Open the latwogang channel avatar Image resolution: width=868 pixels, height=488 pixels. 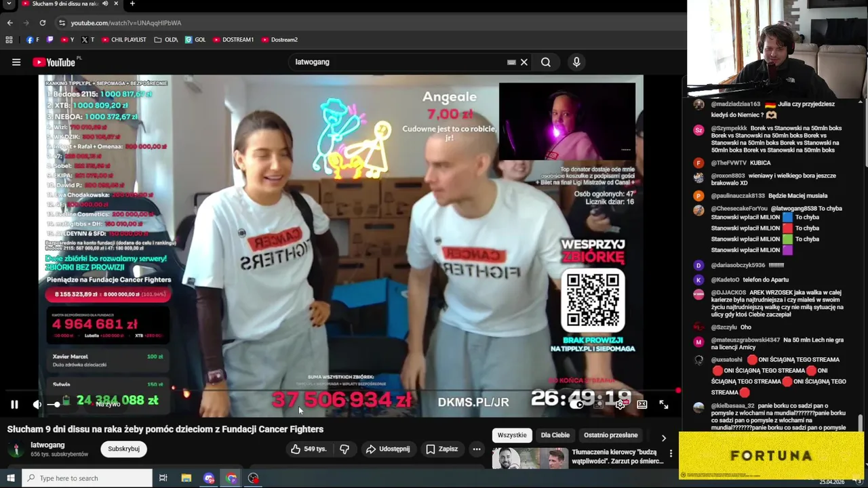click(x=16, y=449)
